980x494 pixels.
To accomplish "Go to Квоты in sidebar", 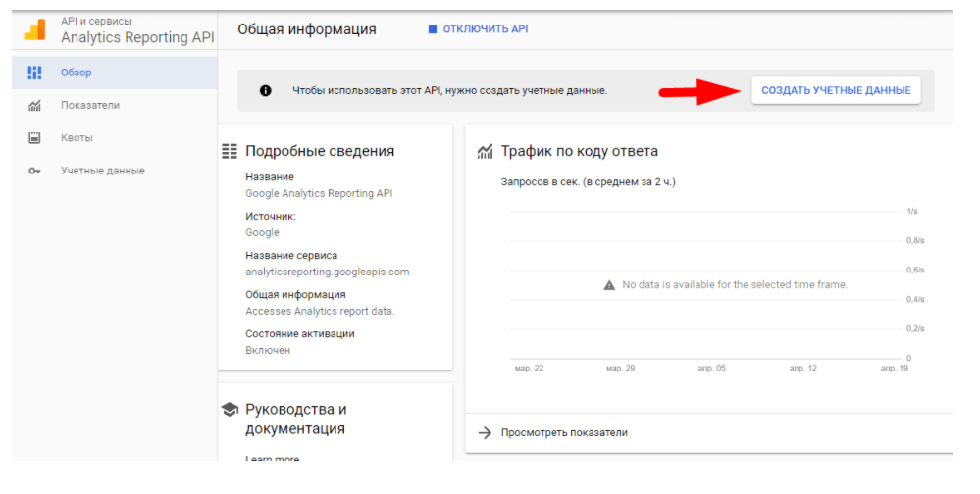I will click(x=115, y=138).
